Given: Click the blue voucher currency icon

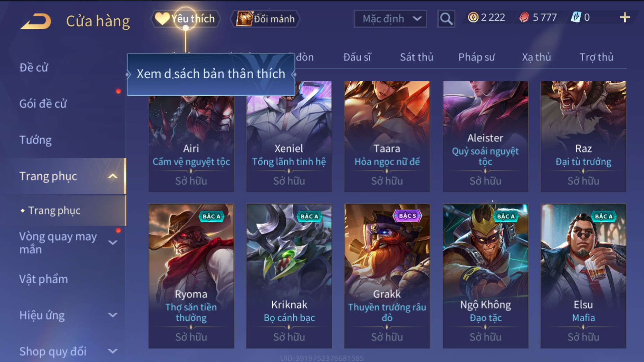Looking at the screenshot, I should tap(576, 17).
